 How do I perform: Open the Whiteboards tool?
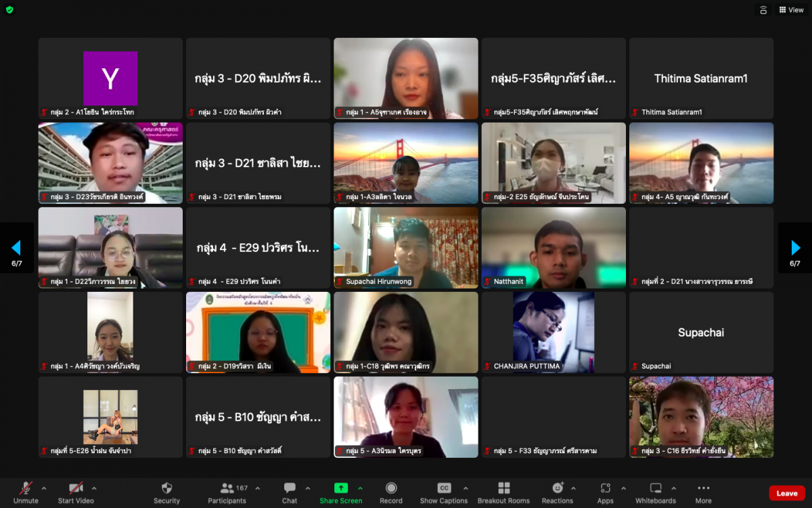coord(655,488)
